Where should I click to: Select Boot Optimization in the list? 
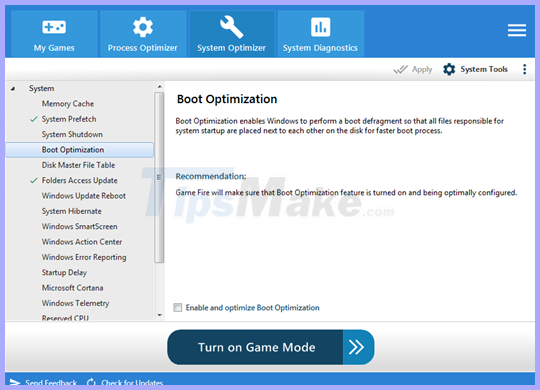80,150
